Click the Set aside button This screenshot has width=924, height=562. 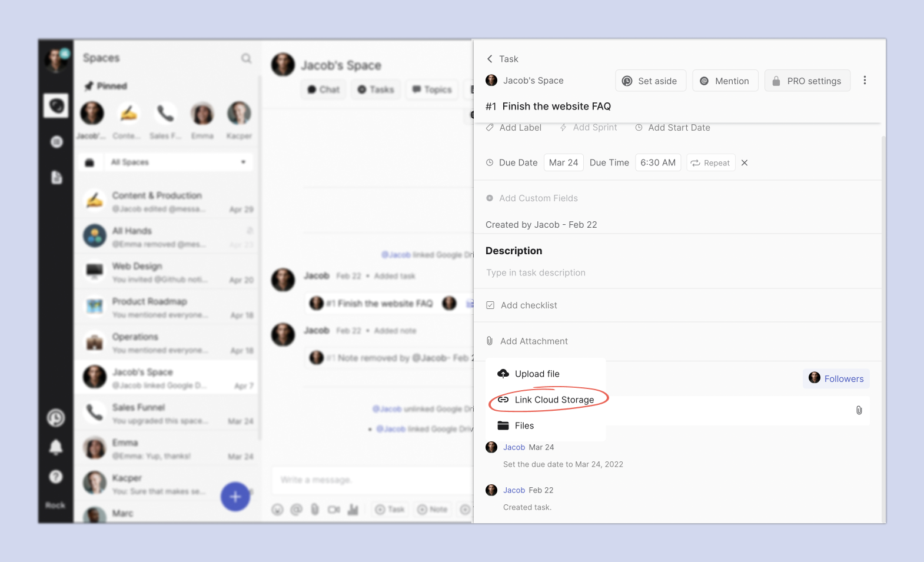click(x=650, y=81)
